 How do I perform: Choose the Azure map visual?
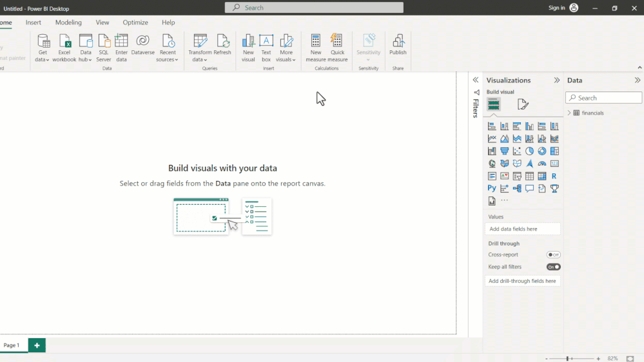pos(529,164)
